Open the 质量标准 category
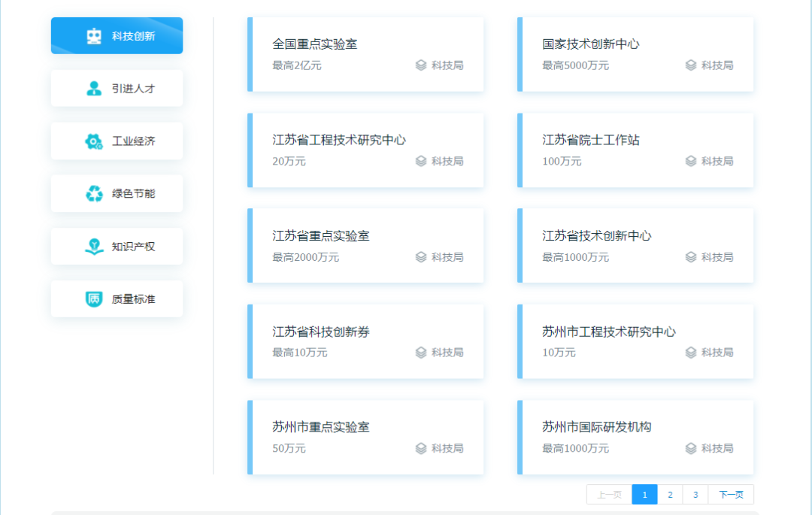Viewport: 812px width, 515px height. pos(117,299)
